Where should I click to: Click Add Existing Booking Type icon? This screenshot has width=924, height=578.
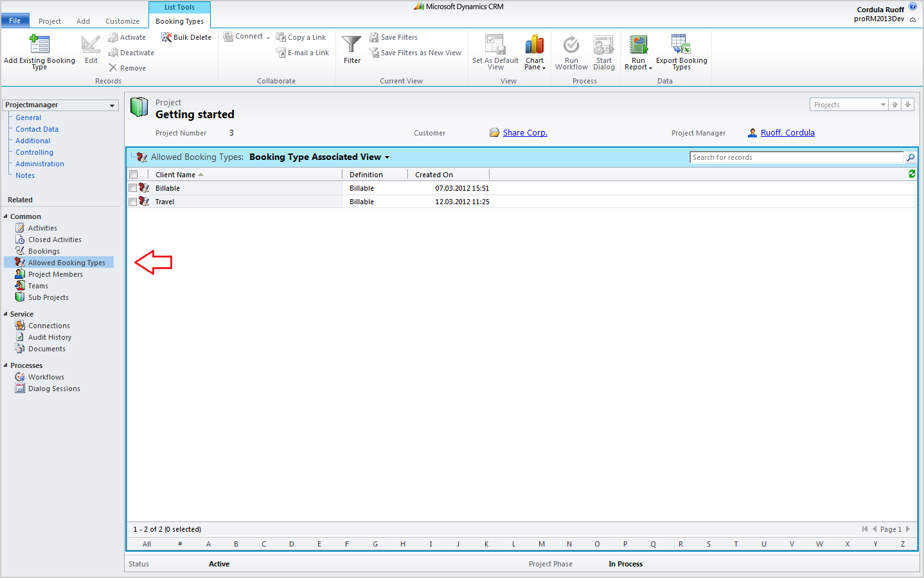pos(40,44)
